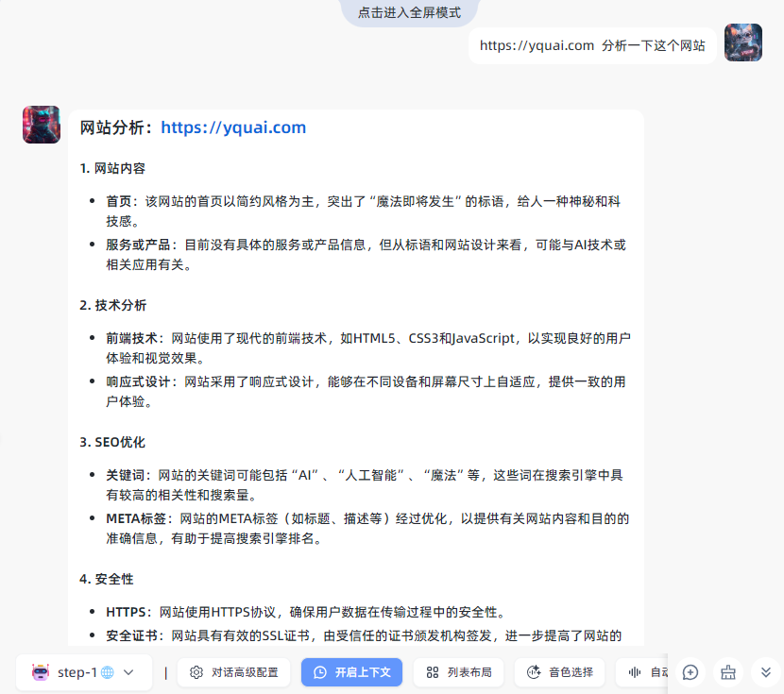Image resolution: width=784 pixels, height=694 pixels.
Task: Toggle the 开启上下文 context button
Action: tap(352, 672)
